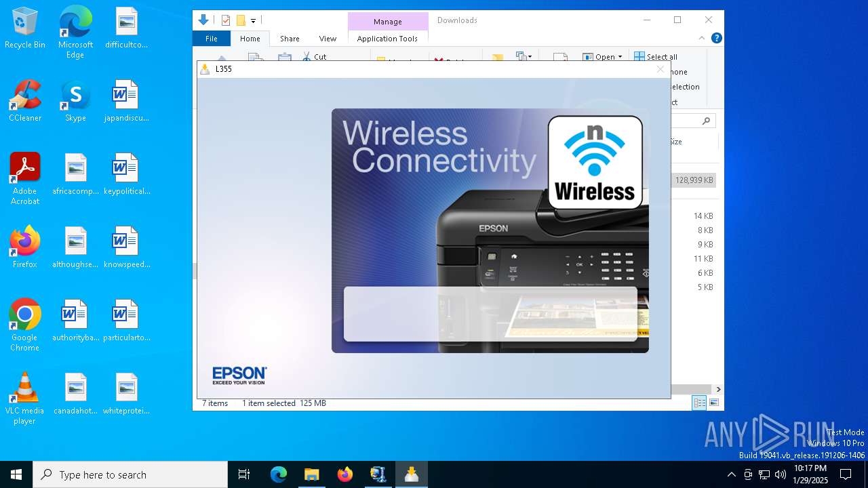Screen dimensions: 868x488
Task: Select the japandiscu... Word document
Action: click(126, 102)
